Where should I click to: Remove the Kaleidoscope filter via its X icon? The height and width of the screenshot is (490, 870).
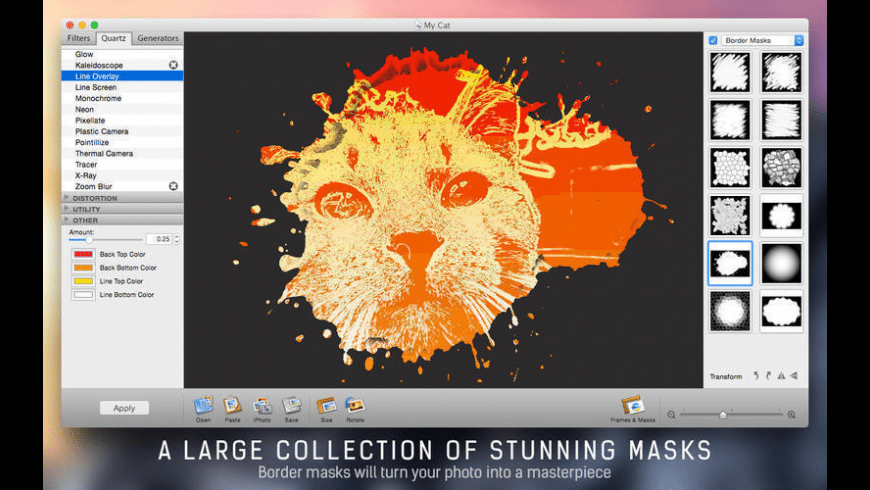click(x=173, y=65)
